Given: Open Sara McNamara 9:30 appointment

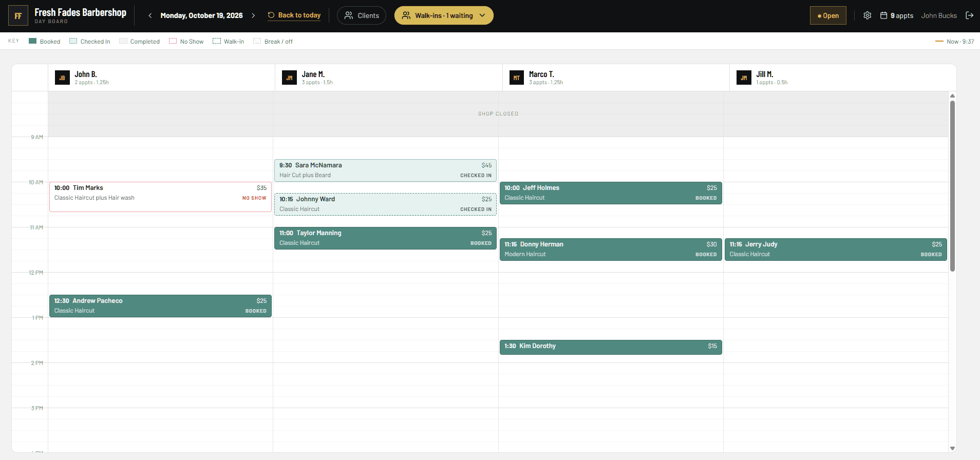Looking at the screenshot, I should coord(385,170).
